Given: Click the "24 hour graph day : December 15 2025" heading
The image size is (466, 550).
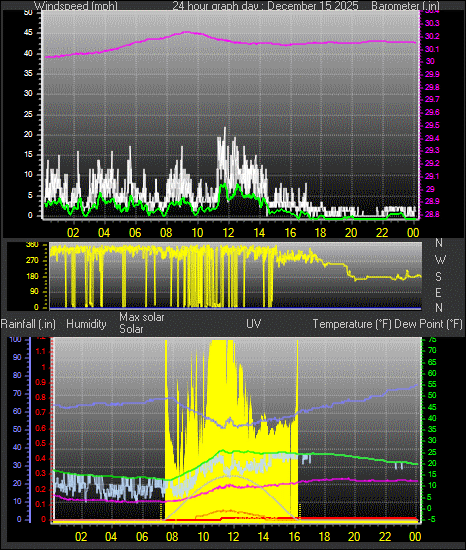Looking at the screenshot, I should 265,6.
